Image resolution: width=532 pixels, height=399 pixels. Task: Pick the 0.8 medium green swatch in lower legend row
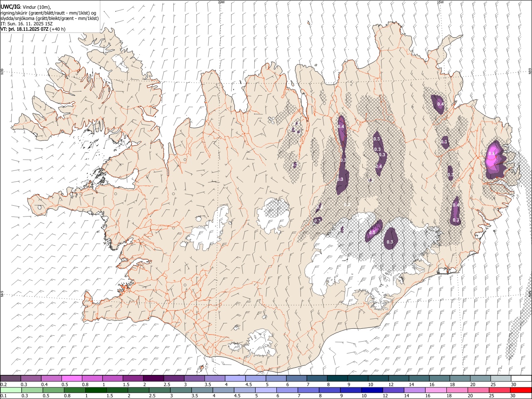pyautogui.click(x=75, y=390)
